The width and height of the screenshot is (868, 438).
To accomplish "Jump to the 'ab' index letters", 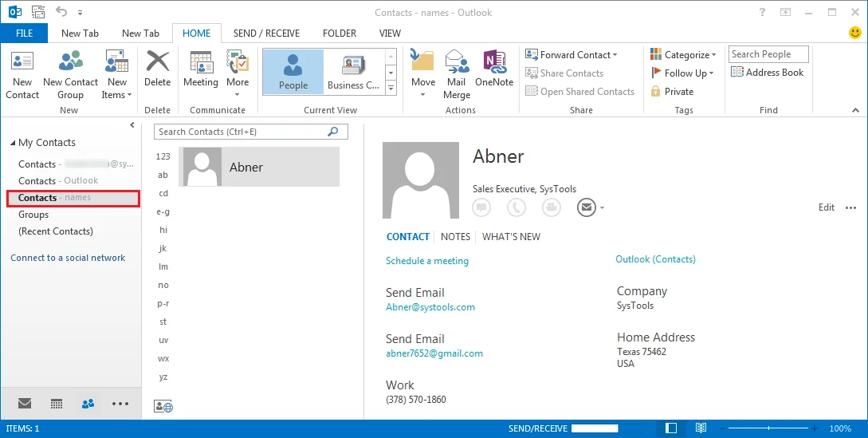I will click(163, 176).
